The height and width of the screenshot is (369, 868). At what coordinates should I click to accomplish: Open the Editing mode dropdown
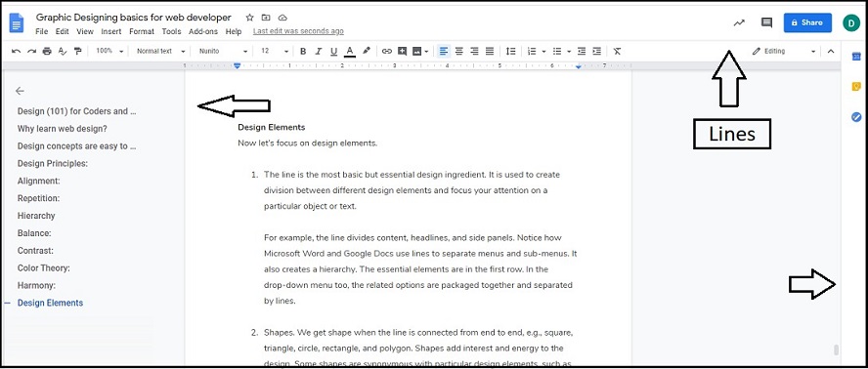coord(784,51)
